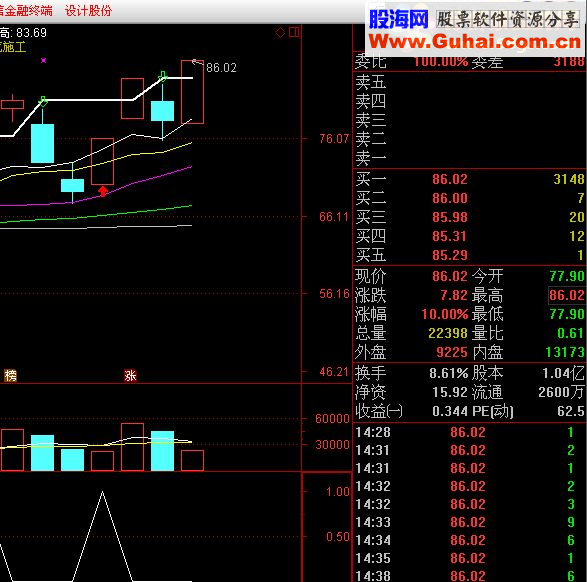The width and height of the screenshot is (587, 582).
Task: Click the 涨幅 value 10.00%
Action: coord(445,314)
